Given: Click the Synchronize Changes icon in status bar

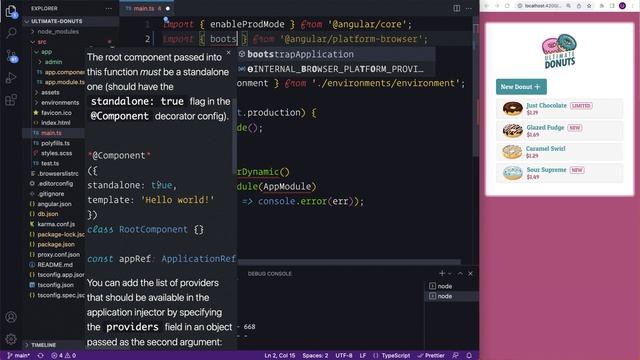Looking at the screenshot, I should coord(40,356).
